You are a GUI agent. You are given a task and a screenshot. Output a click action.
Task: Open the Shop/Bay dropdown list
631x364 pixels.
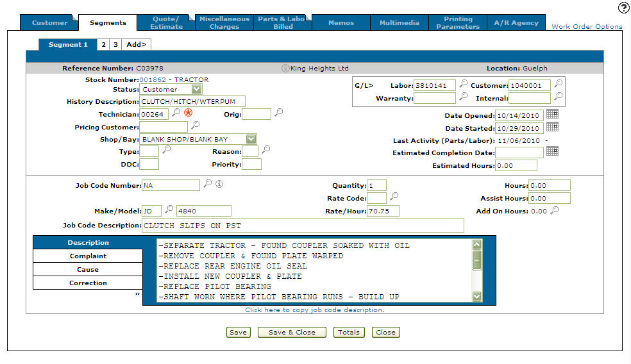[x=251, y=138]
